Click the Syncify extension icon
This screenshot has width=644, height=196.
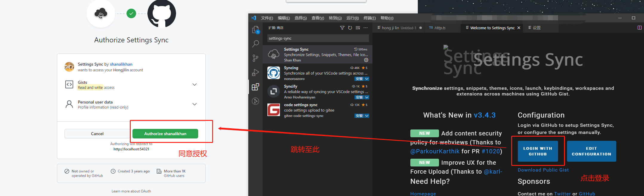(x=274, y=91)
